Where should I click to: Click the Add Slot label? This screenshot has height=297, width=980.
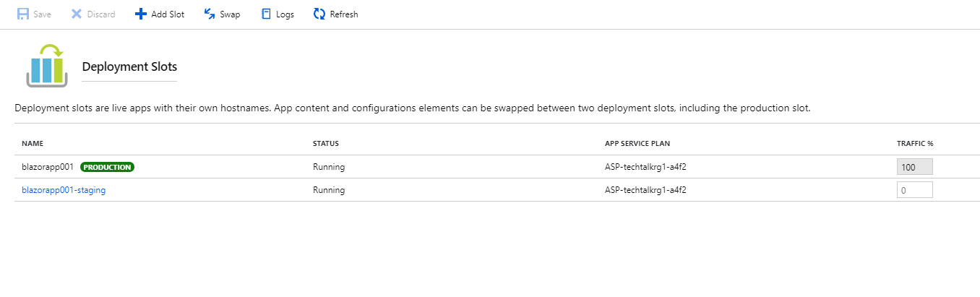168,14
